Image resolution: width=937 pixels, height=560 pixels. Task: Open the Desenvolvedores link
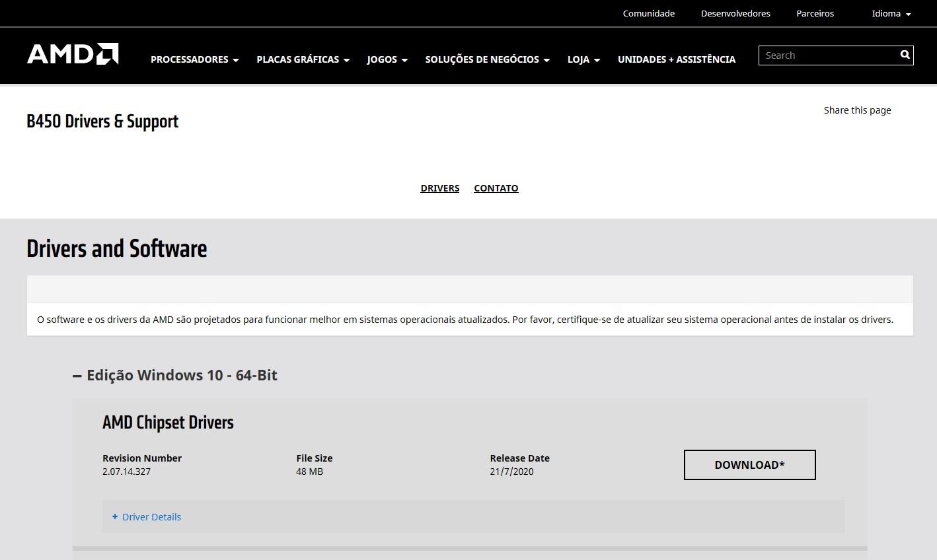[735, 13]
